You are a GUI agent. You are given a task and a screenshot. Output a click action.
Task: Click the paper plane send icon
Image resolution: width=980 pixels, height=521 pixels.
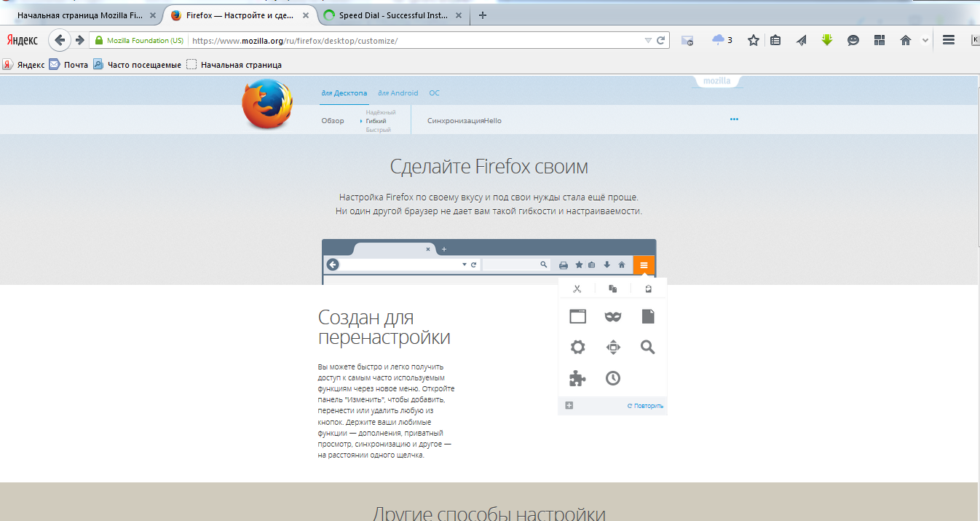point(802,41)
